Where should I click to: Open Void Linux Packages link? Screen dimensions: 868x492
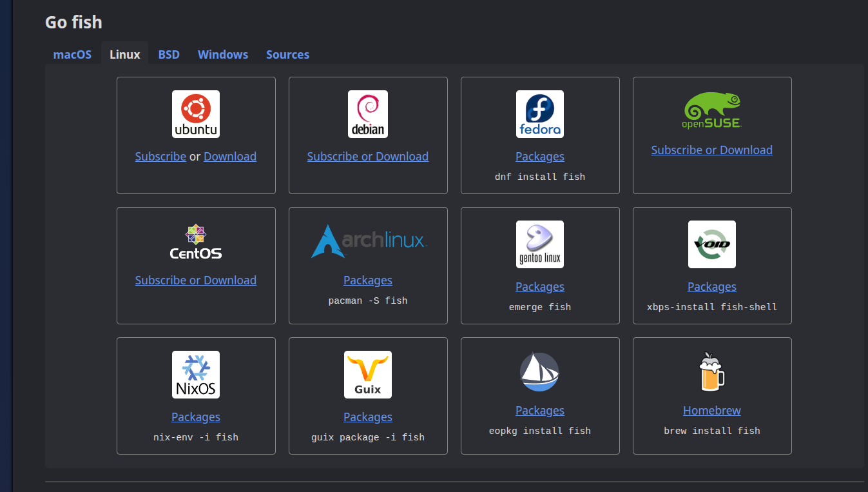coord(712,287)
